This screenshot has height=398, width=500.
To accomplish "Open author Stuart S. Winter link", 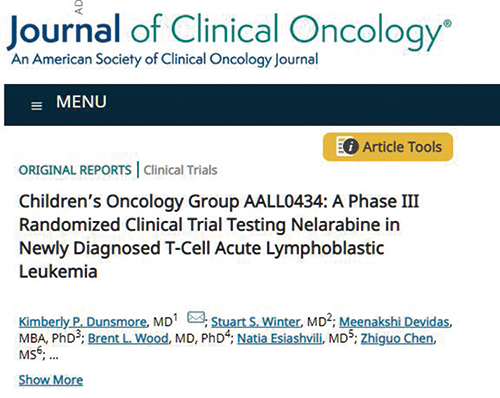I will [x=256, y=322].
